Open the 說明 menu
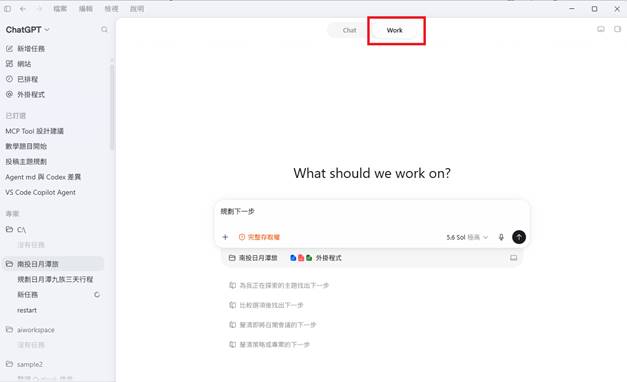 pyautogui.click(x=137, y=8)
